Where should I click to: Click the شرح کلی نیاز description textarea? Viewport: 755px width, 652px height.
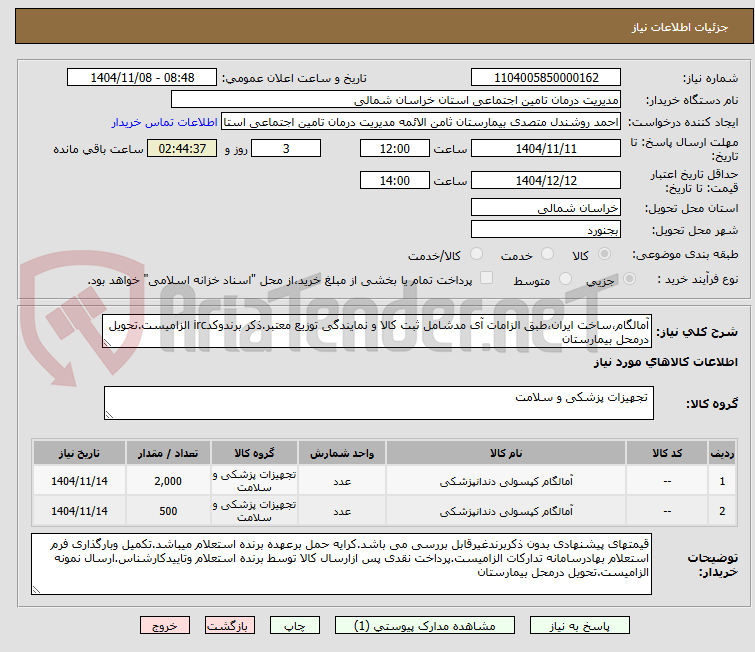(377, 331)
